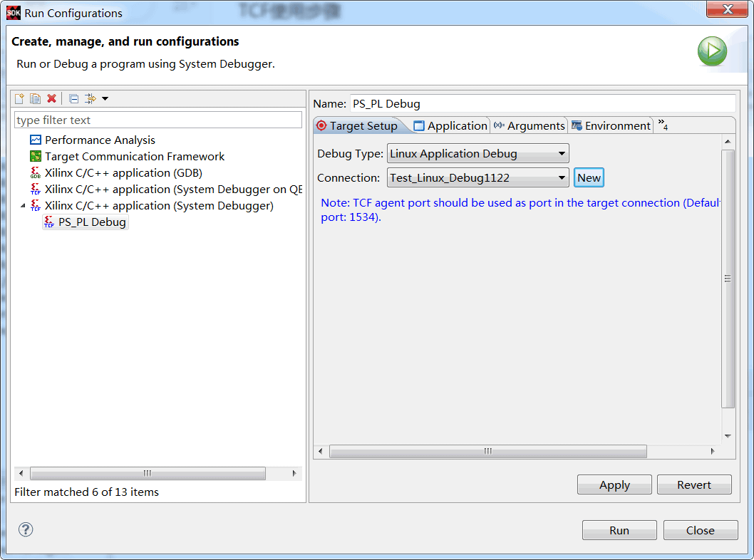The image size is (754, 560).
Task: Delete the selected launch configuration
Action: click(x=51, y=98)
